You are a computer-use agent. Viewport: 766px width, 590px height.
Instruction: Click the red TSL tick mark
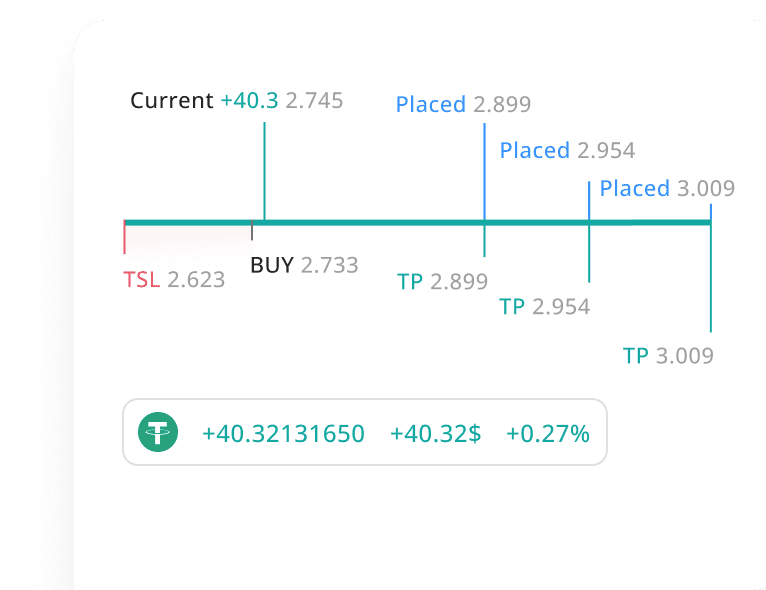click(x=124, y=240)
